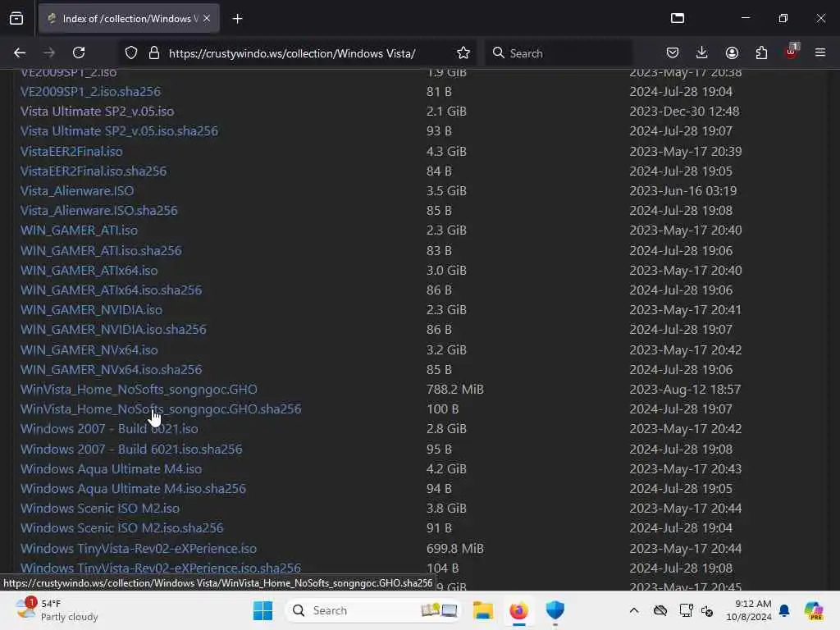Screen dimensions: 840x630
Task: Open Windows Scenic ISO M2.iso.sha256 link
Action: (x=121, y=528)
